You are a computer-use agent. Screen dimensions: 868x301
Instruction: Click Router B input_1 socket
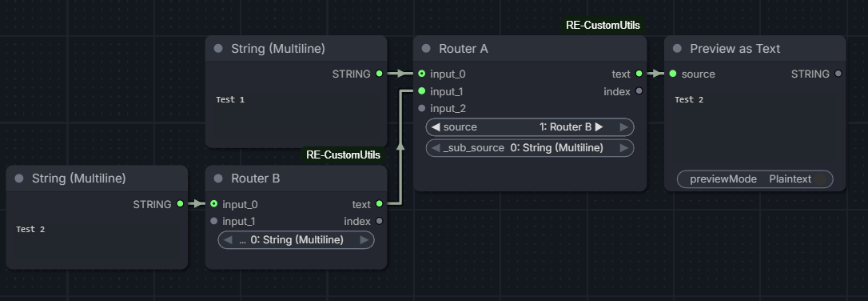pyautogui.click(x=214, y=221)
